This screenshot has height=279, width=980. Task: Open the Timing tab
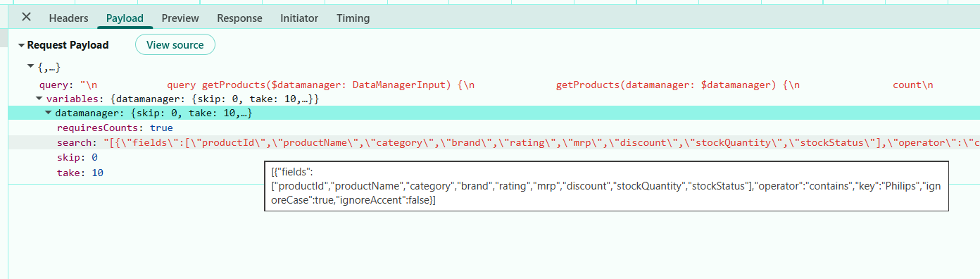point(353,18)
